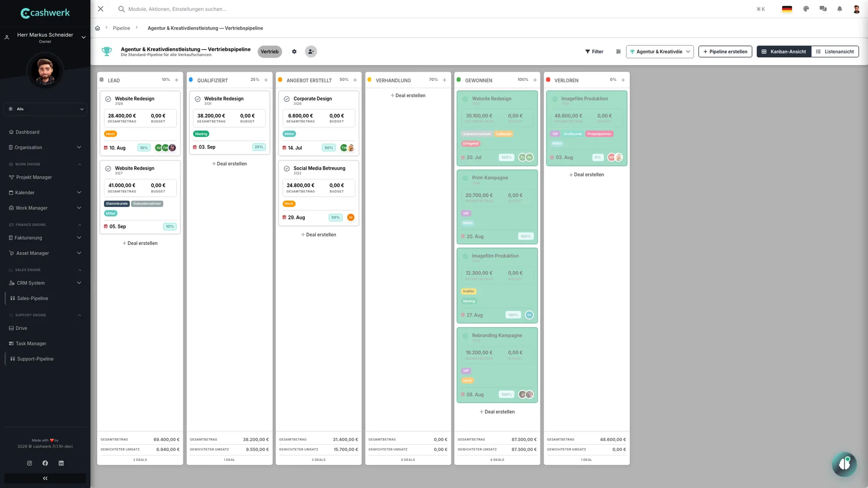Image resolution: width=868 pixels, height=488 pixels.
Task: Toggle check on lost Imagefilm Produktion deal
Action: coord(555,99)
